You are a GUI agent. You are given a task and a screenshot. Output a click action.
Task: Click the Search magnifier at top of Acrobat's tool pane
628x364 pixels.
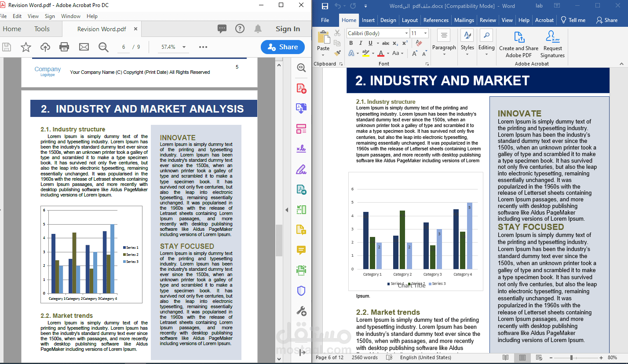[x=301, y=68]
